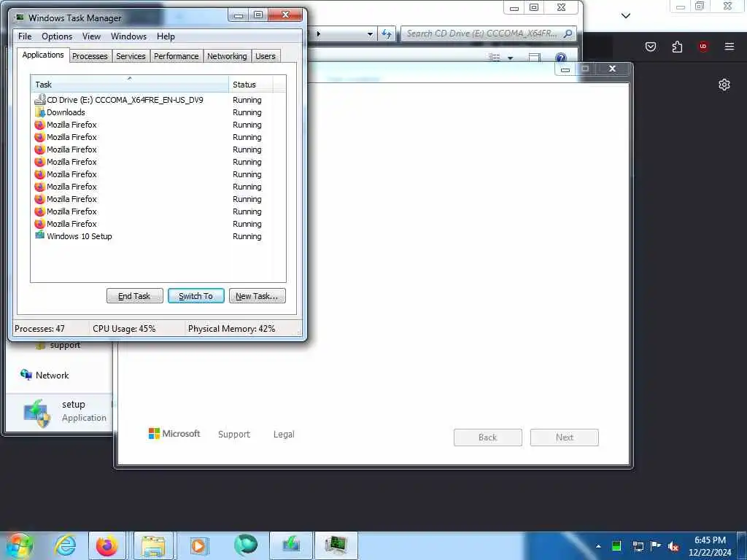Click Back in the Windows 10 Setup window

[488, 437]
